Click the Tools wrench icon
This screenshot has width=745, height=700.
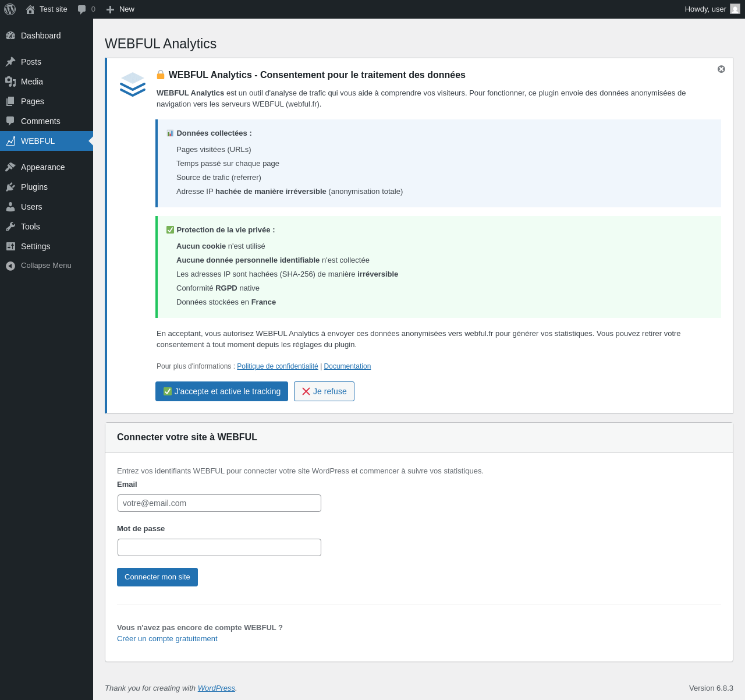(10, 227)
